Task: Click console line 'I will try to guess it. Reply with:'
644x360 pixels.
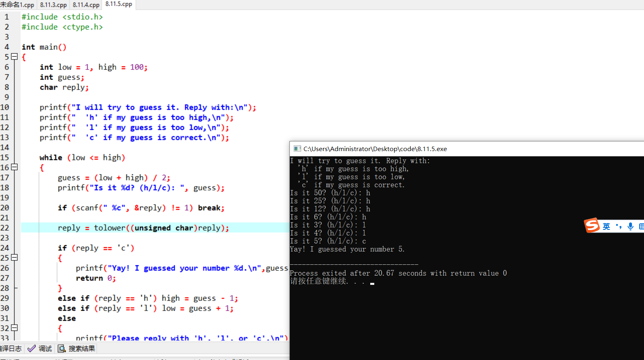Action: [x=360, y=161]
